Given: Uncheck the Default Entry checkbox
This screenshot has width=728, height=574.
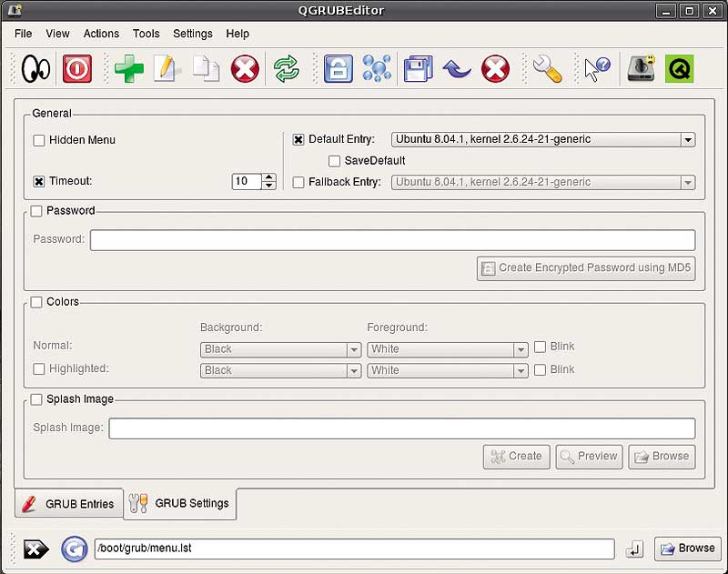Looking at the screenshot, I should 298,140.
